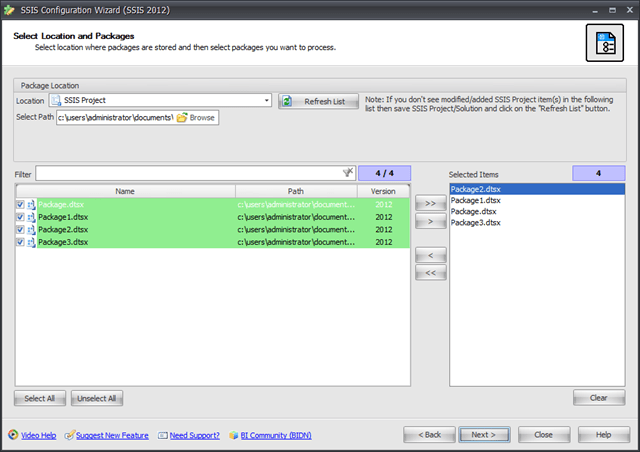
Task: Uncheck the Package3.dtsx checkbox
Action: (20, 243)
